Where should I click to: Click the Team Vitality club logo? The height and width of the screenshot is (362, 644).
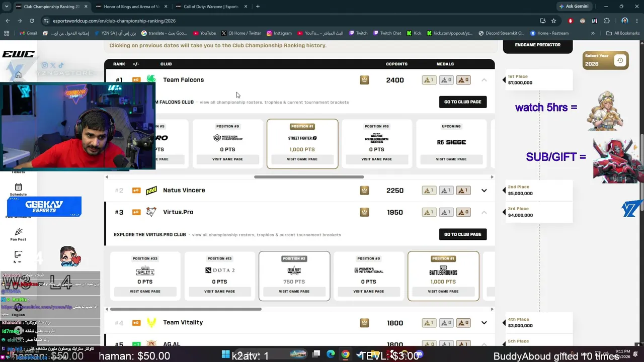(151, 323)
